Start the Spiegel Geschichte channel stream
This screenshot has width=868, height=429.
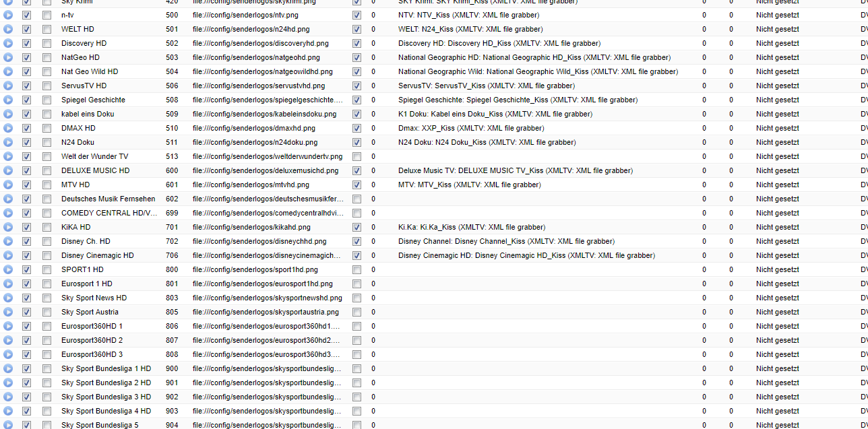tap(8, 100)
